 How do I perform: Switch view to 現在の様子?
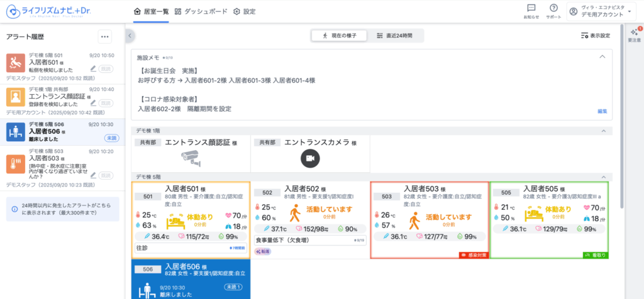click(x=339, y=36)
